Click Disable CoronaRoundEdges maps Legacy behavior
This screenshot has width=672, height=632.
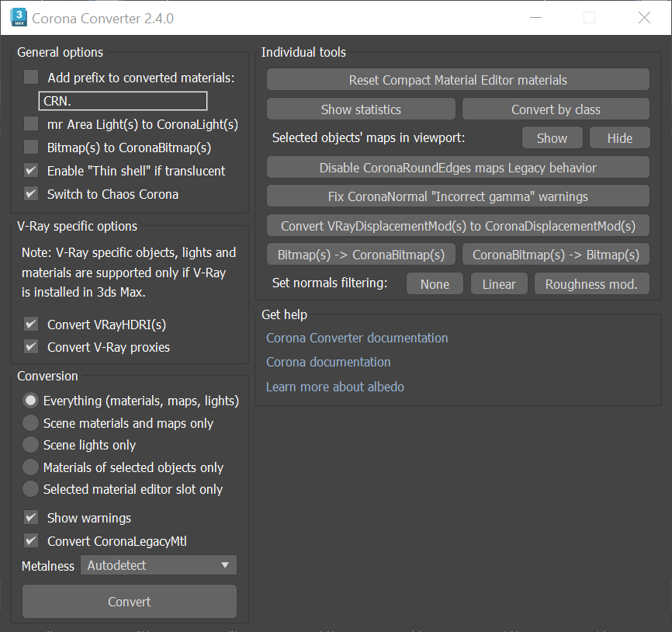458,166
